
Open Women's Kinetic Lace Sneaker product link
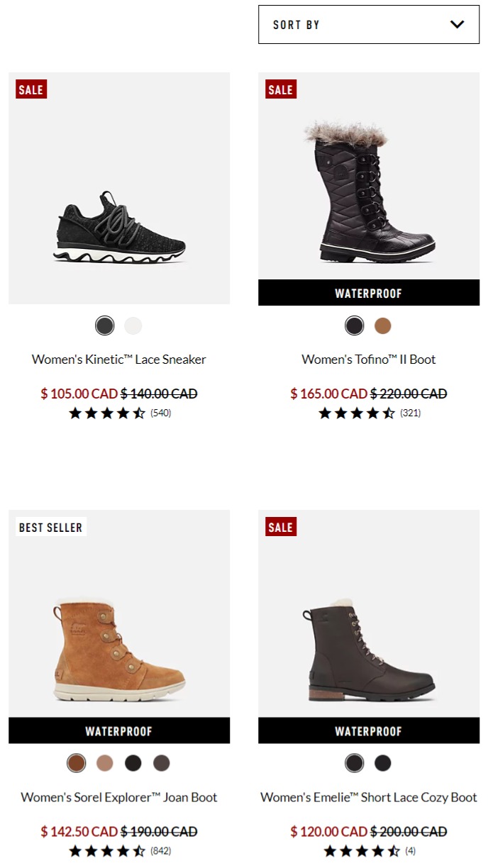click(x=119, y=360)
